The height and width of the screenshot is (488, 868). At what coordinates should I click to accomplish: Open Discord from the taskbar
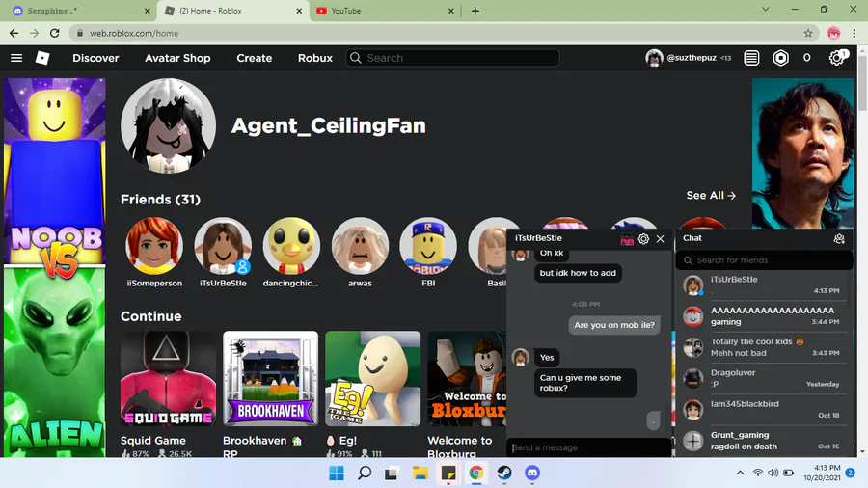[532, 474]
